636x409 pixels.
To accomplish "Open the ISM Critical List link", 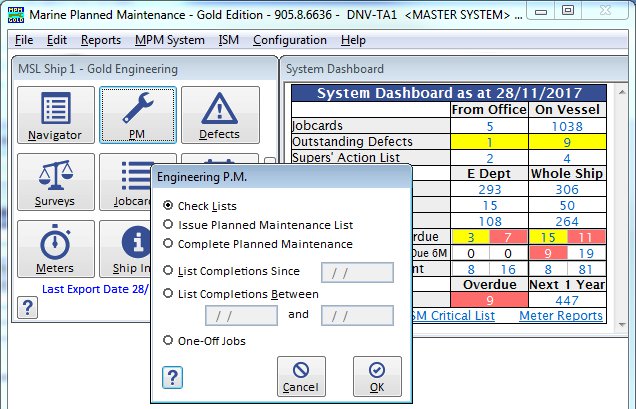I will tap(453, 315).
